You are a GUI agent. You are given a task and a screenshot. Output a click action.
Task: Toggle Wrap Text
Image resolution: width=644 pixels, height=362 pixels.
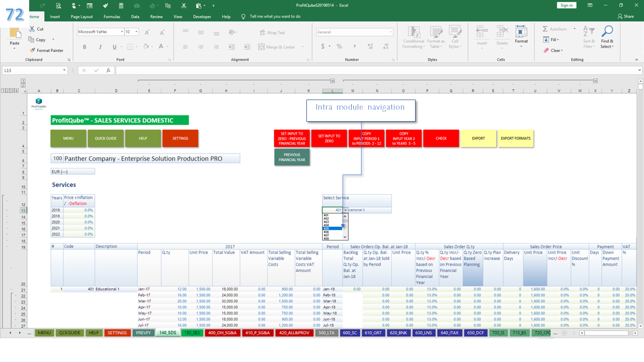[x=272, y=33]
